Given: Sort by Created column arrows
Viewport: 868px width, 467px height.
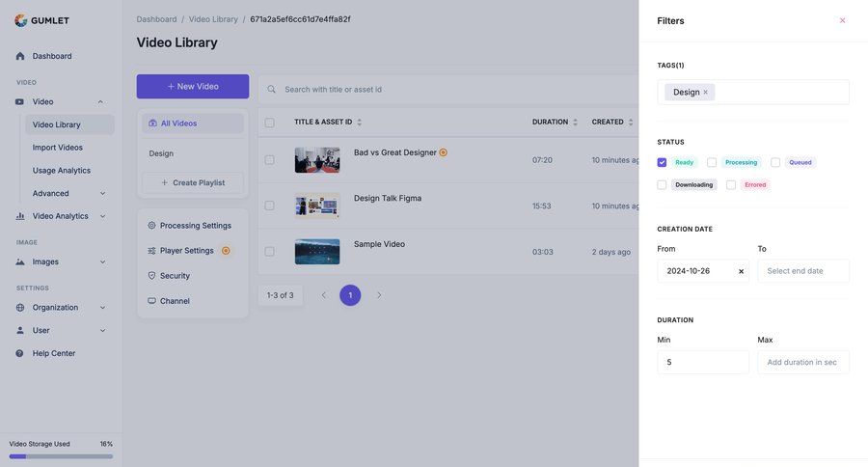Looking at the screenshot, I should pos(631,123).
